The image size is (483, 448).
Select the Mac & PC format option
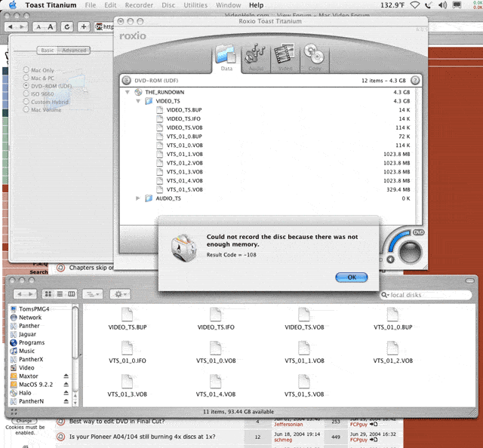26,78
